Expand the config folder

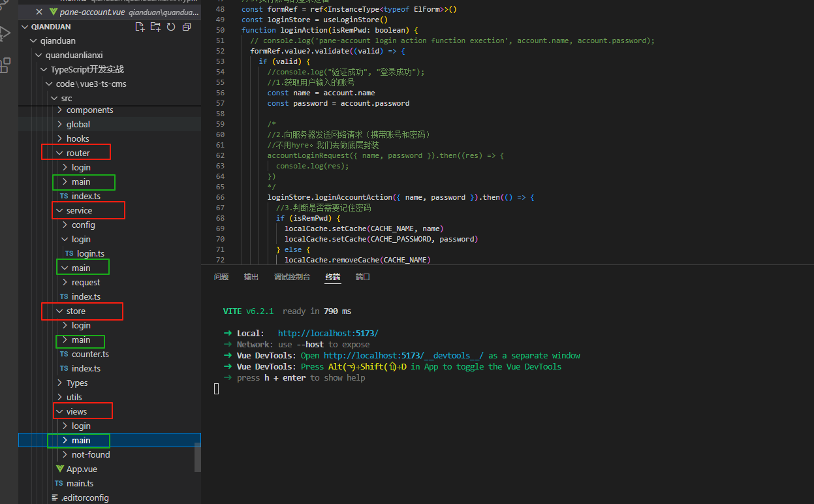[65, 225]
